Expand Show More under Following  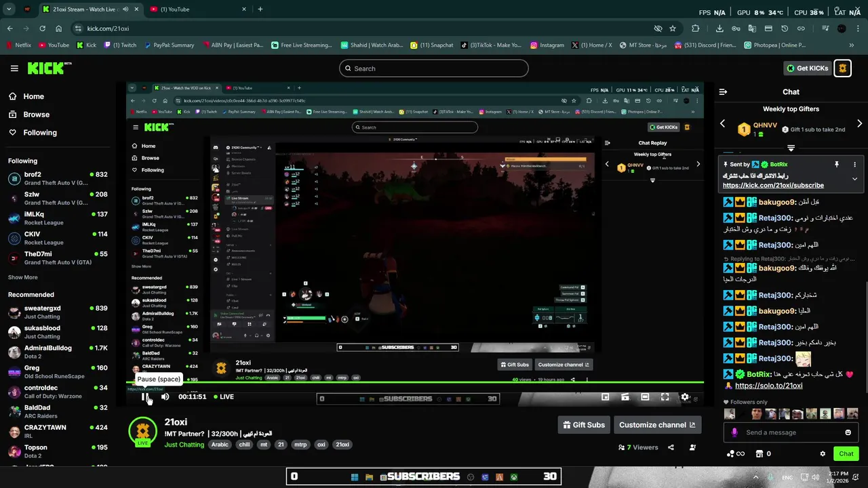click(x=23, y=277)
